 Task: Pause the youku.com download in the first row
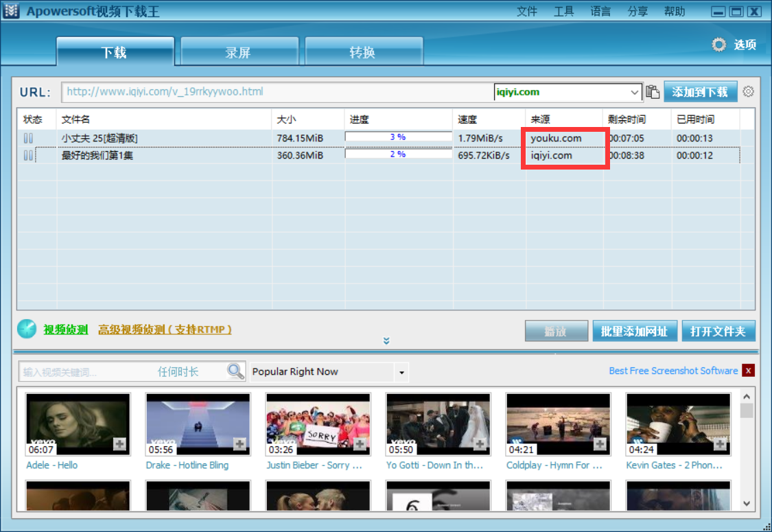28,138
